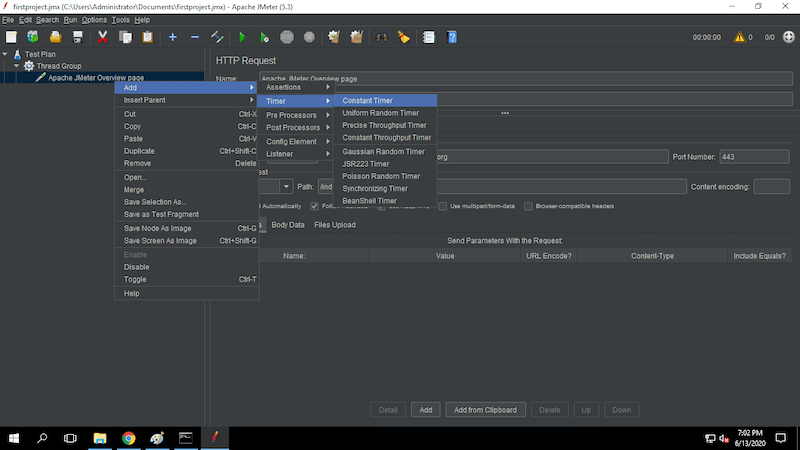Viewport: 800px width, 450px height.
Task: Choose Duplicate in the context menu
Action: click(186, 151)
